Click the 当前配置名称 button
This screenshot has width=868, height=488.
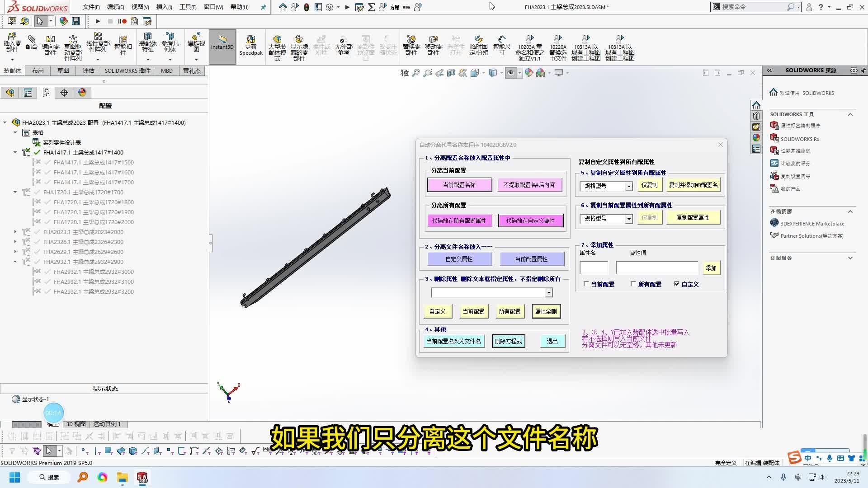pos(459,185)
